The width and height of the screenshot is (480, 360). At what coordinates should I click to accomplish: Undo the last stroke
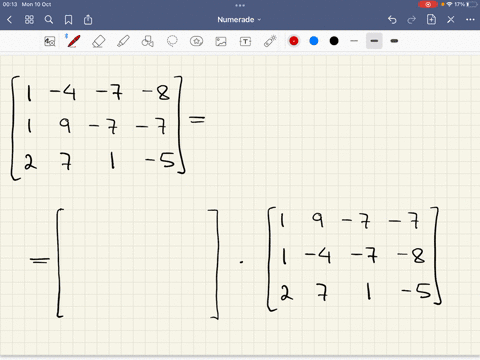[392, 20]
